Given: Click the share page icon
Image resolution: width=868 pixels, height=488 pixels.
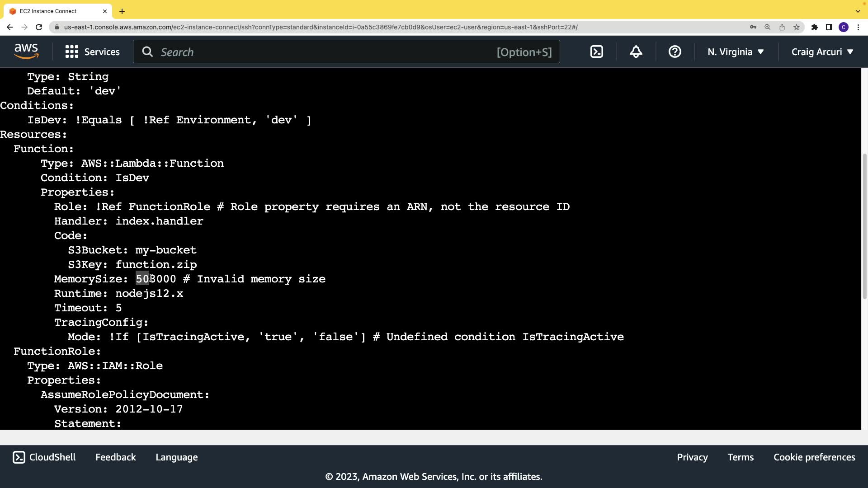Looking at the screenshot, I should [782, 27].
